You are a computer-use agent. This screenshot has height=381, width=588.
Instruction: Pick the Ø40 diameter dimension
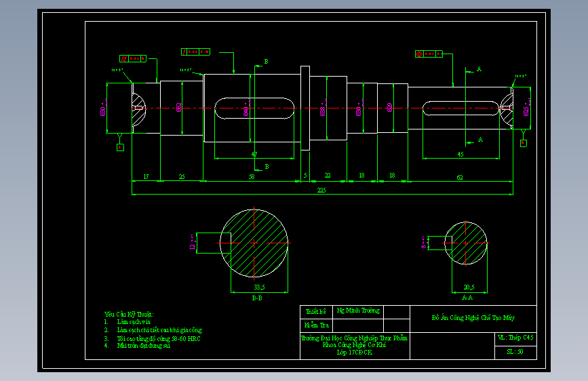coord(246,108)
